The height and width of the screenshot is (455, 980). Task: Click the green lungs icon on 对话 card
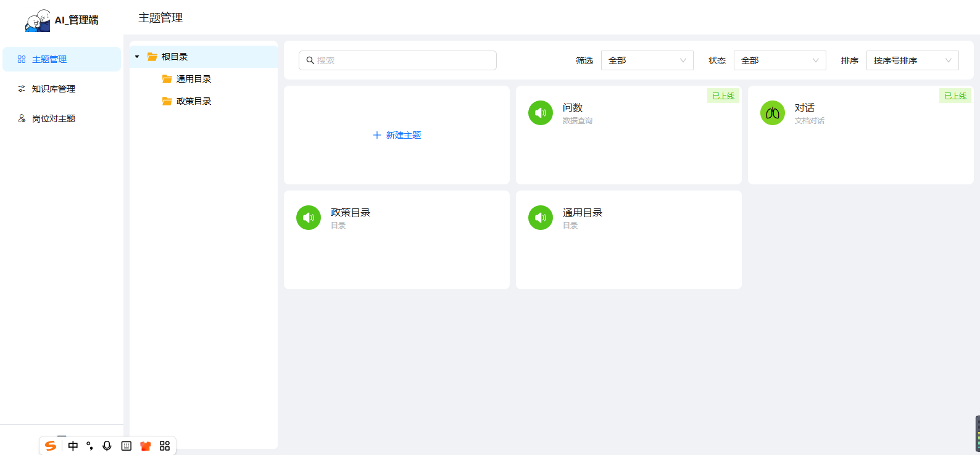772,113
